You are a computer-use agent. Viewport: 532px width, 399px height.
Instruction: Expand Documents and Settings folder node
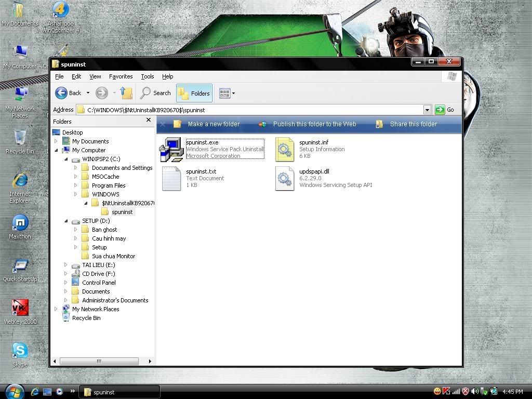coord(75,168)
